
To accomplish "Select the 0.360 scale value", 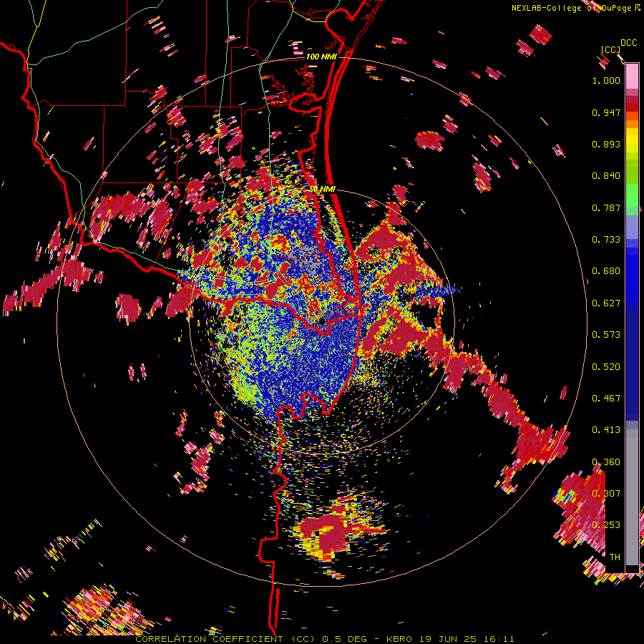I will [x=606, y=462].
